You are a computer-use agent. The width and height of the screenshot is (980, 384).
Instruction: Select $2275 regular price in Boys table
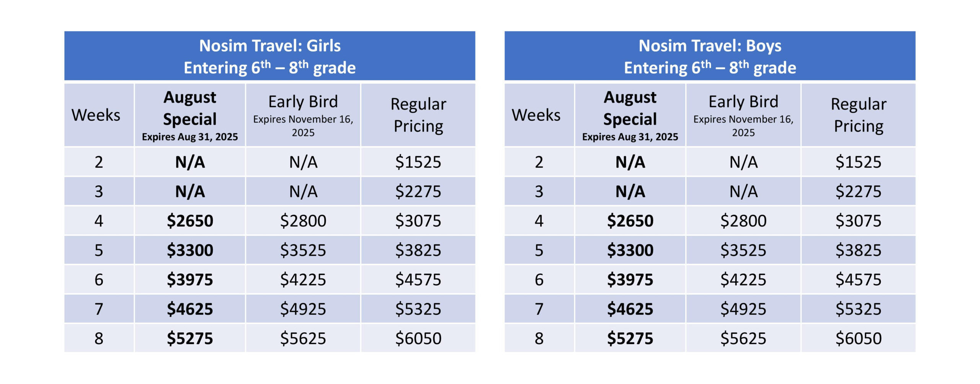coord(858,191)
